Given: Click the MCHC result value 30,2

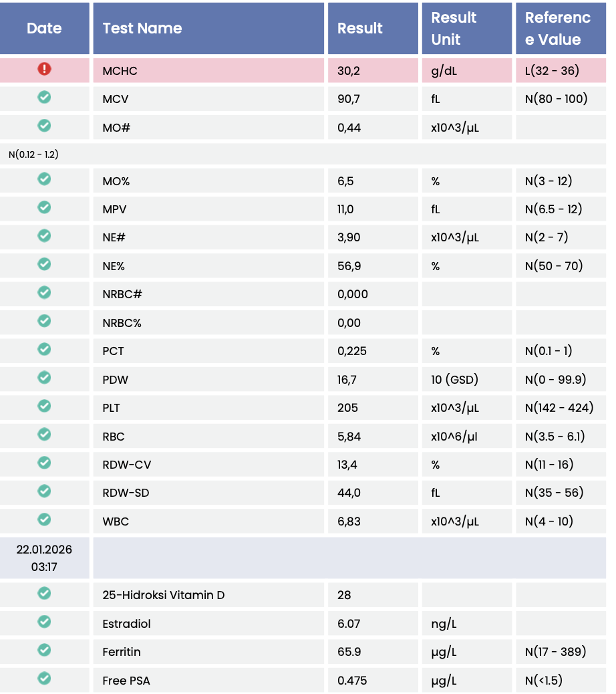Looking at the screenshot, I should 349,71.
